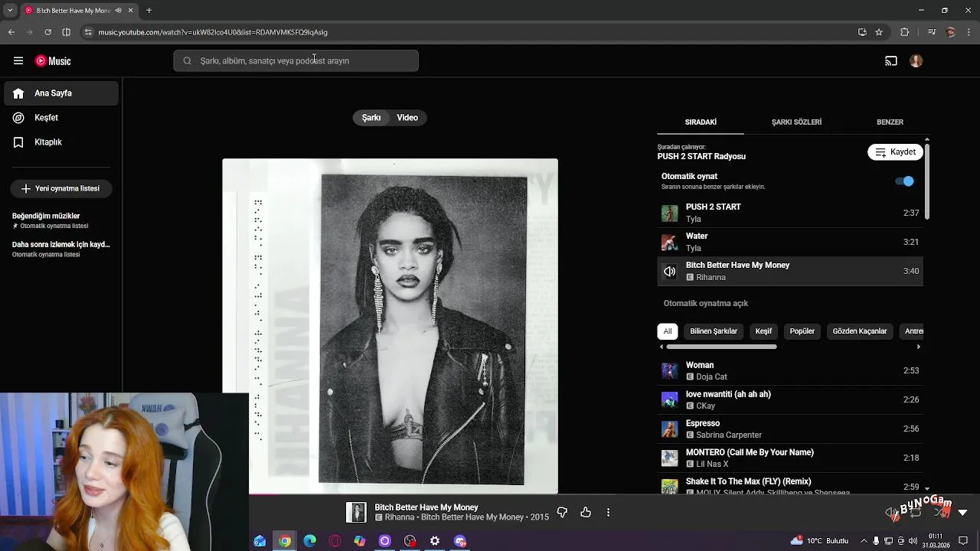Image resolution: width=980 pixels, height=551 pixels.
Task: Play Woman by Doja Cat
Action: pos(790,370)
